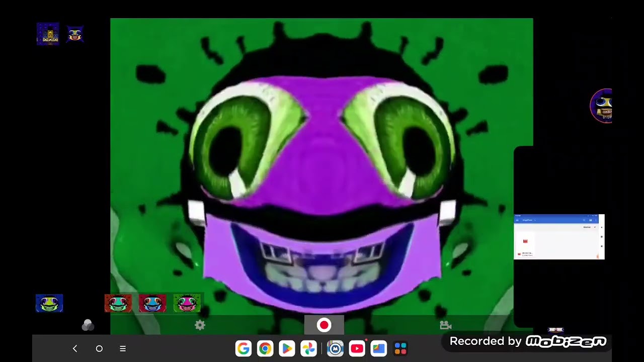Open the small file manager window preview
The height and width of the screenshot is (362, 644).
[559, 237]
